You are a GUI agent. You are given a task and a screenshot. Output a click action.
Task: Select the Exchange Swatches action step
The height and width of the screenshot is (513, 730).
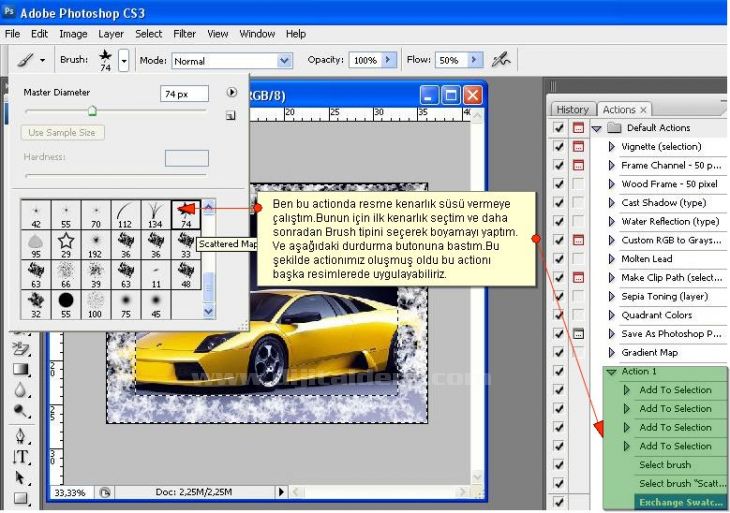point(680,502)
